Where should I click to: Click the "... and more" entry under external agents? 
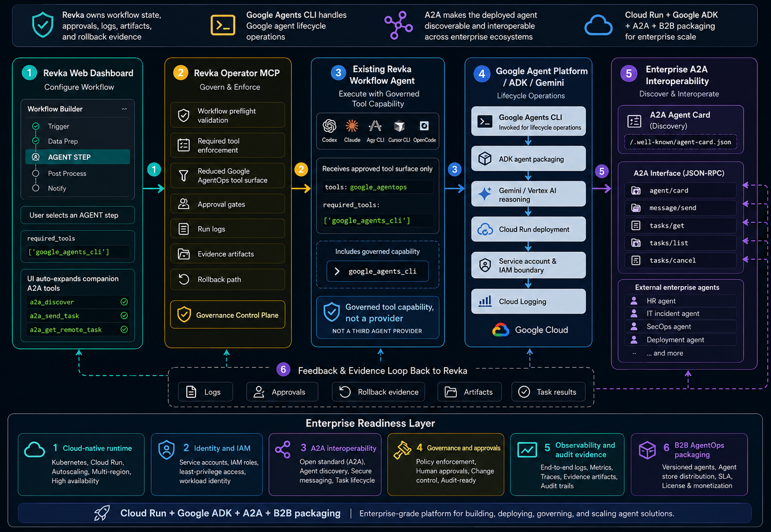(665, 353)
